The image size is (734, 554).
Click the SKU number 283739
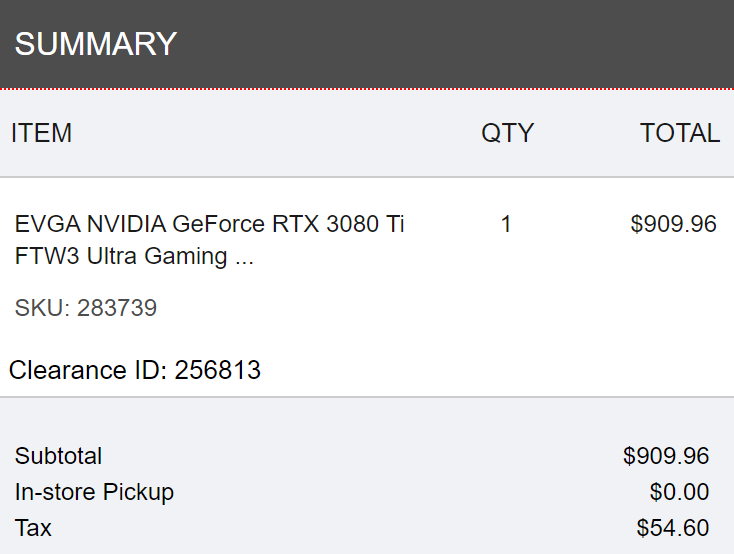point(117,308)
